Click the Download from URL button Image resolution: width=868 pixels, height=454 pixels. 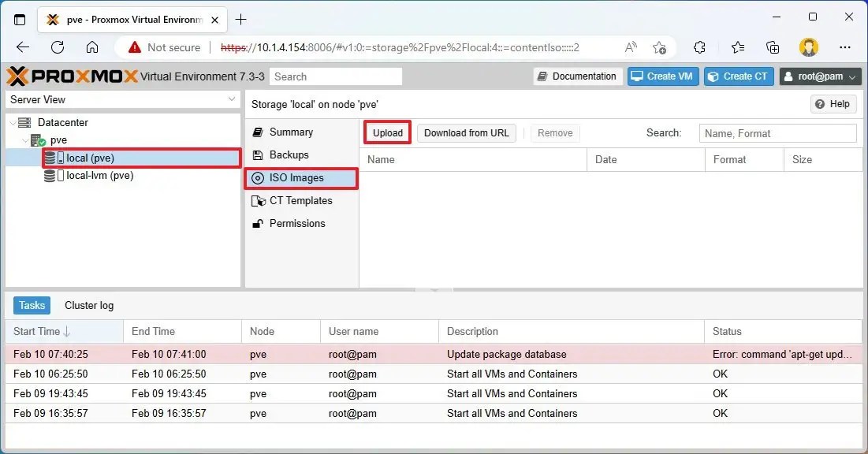[x=466, y=132]
